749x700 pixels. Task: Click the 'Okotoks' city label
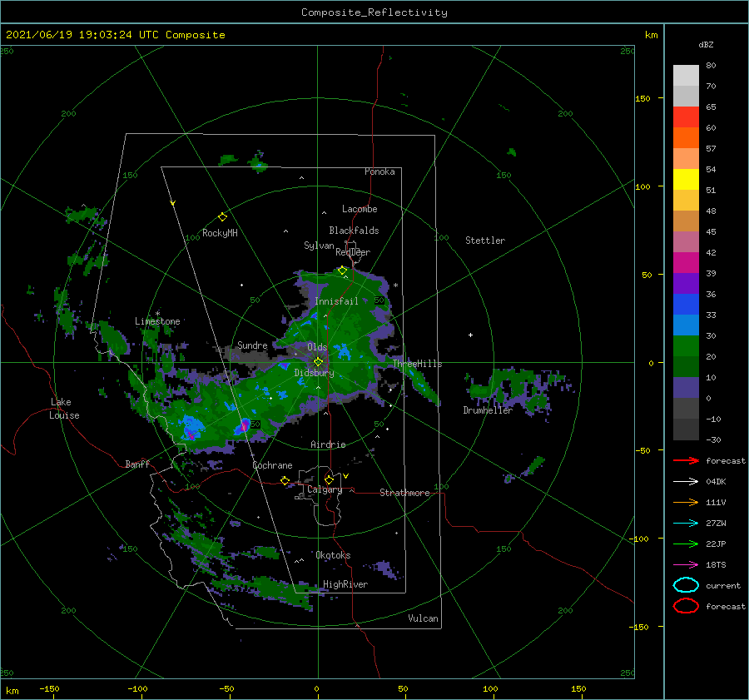(x=333, y=555)
